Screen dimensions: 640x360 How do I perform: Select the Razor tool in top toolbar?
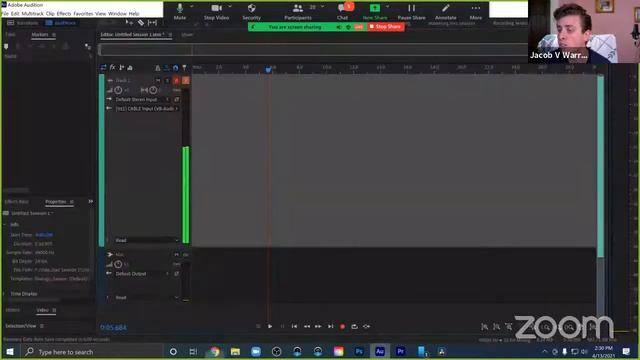point(141,22)
